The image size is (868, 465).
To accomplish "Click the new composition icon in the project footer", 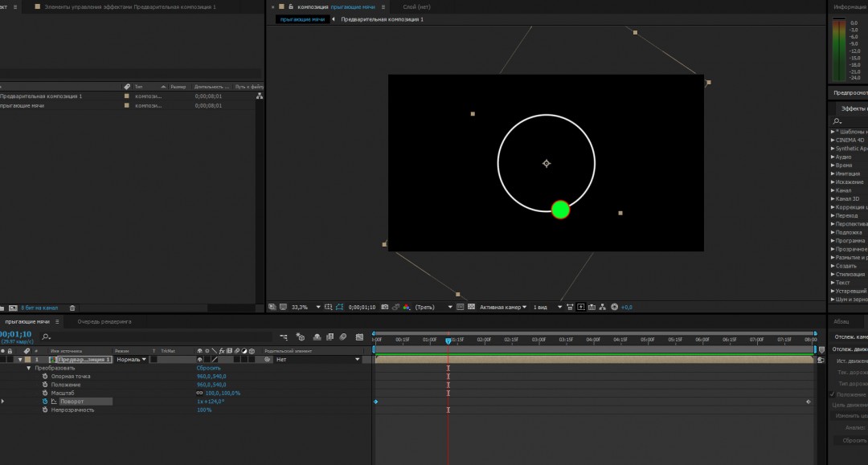I will [x=13, y=308].
